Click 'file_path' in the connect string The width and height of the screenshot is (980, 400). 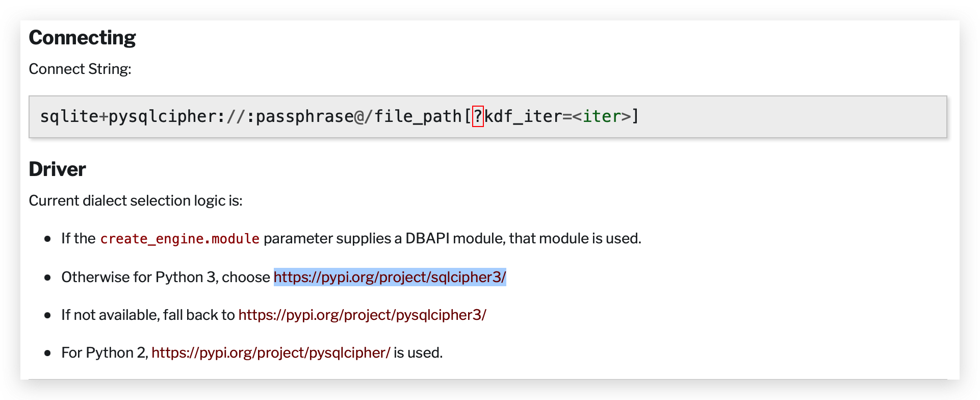click(x=418, y=116)
